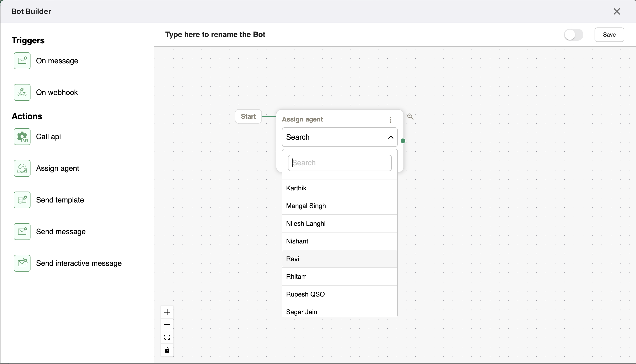
Task: Click the Send message envelope icon
Action: click(x=22, y=232)
